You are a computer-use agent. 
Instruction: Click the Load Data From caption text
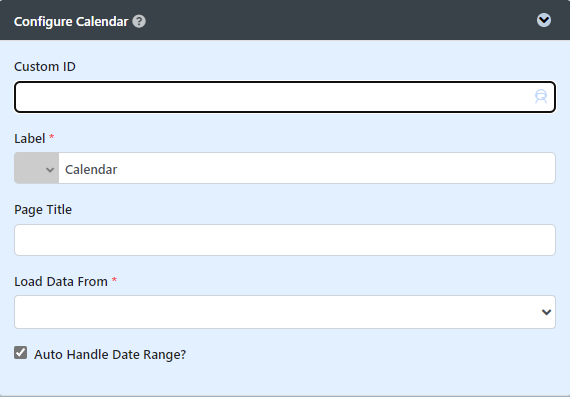point(61,282)
